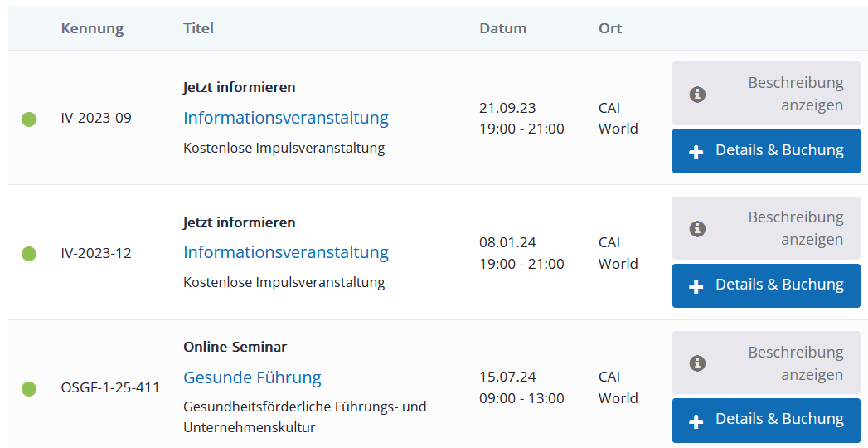This screenshot has height=448, width=868.
Task: Click plus icon in first Details & Buchung
Action: tap(696, 153)
